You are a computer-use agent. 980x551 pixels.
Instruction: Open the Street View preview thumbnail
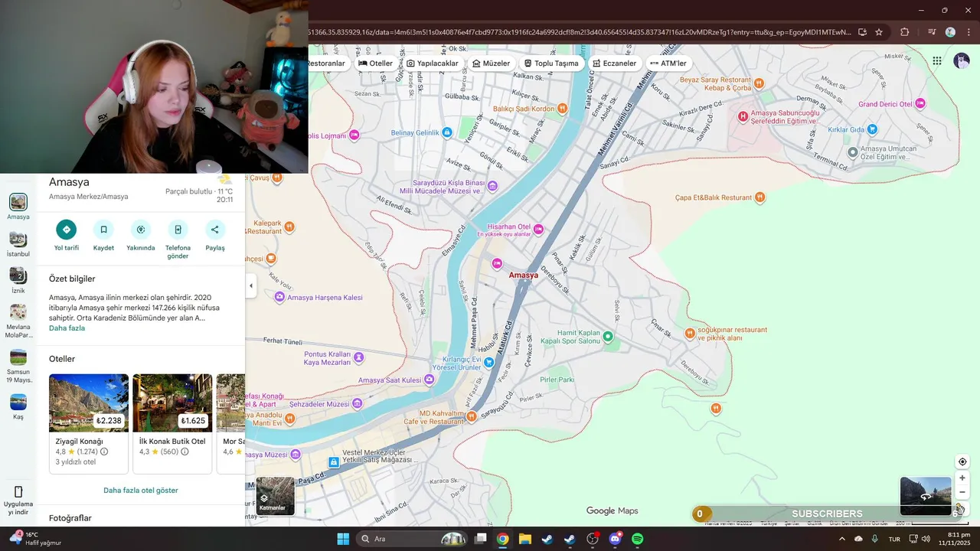pyautogui.click(x=926, y=496)
